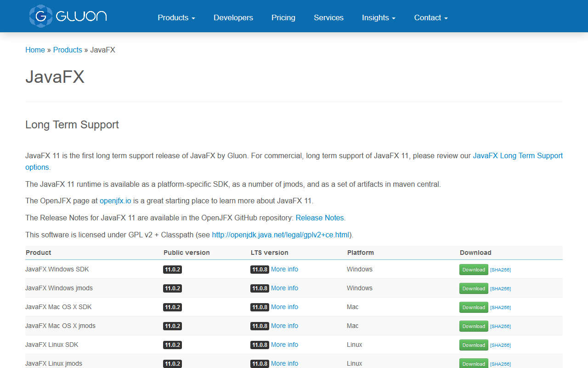Viewport: 588px width, 368px height.
Task: Click the 11.0.8 badge for Windows SDK
Action: pyautogui.click(x=260, y=270)
